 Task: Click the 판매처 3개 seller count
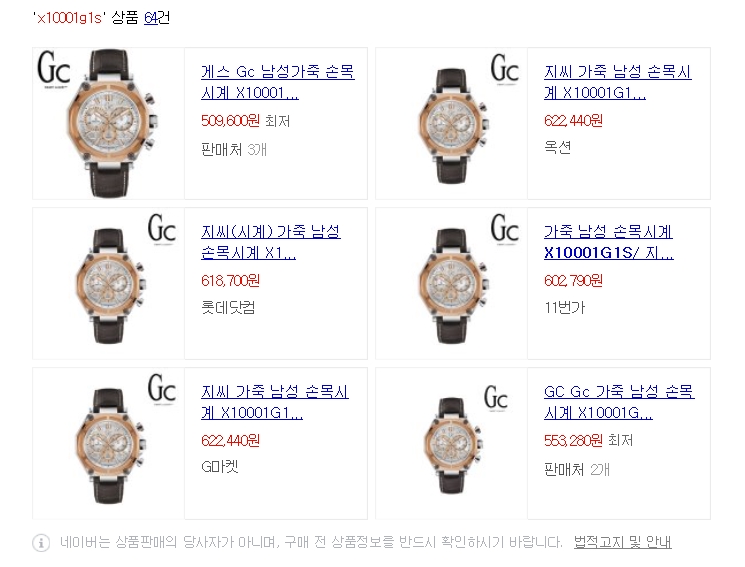point(234,150)
